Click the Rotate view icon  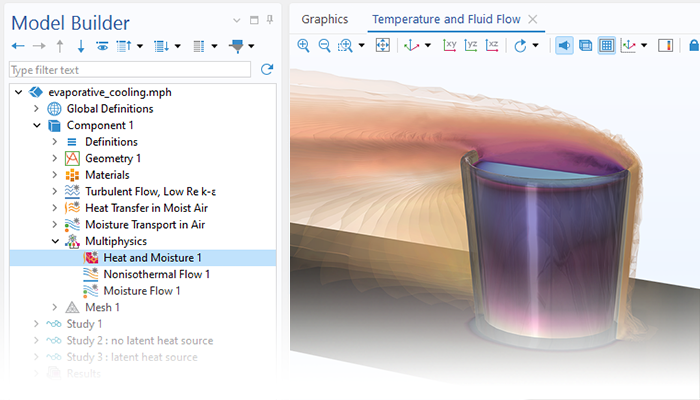coord(520,46)
